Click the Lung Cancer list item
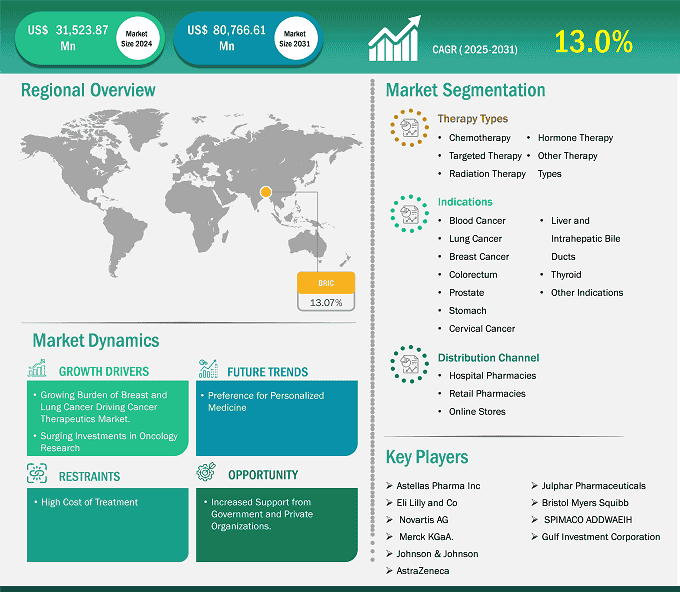This screenshot has width=680, height=592. (x=475, y=239)
